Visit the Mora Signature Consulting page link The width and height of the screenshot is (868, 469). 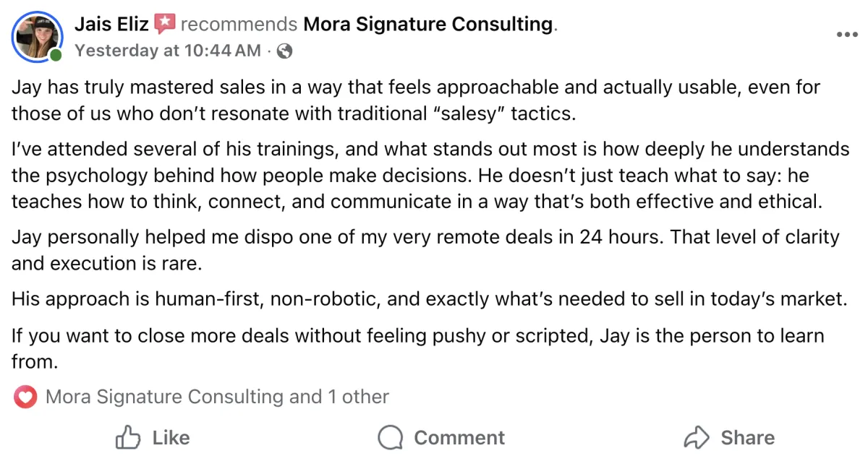click(427, 25)
